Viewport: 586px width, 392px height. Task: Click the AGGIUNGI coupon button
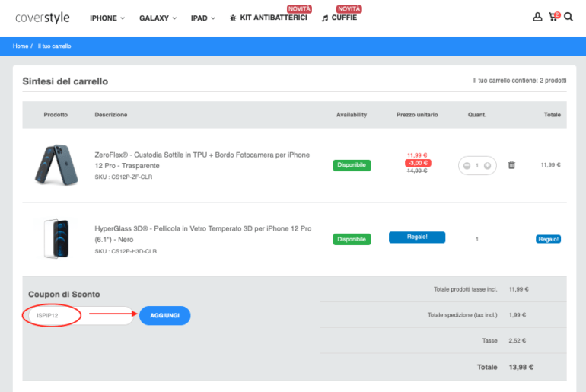tap(165, 315)
